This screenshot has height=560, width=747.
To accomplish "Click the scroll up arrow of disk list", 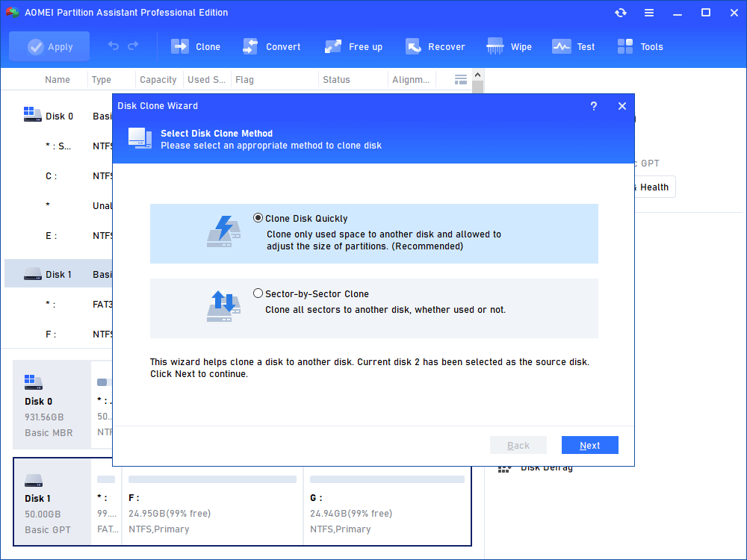I will 478,75.
